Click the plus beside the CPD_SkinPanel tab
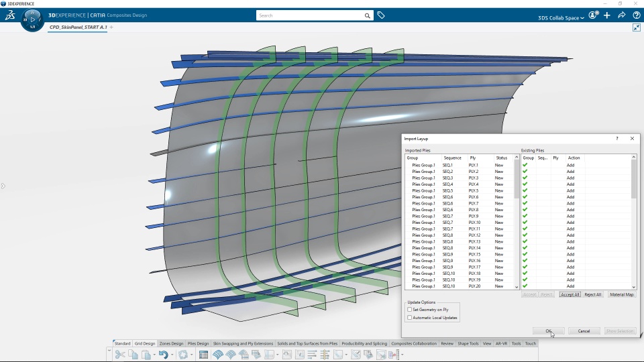The image size is (644, 362). (x=111, y=27)
